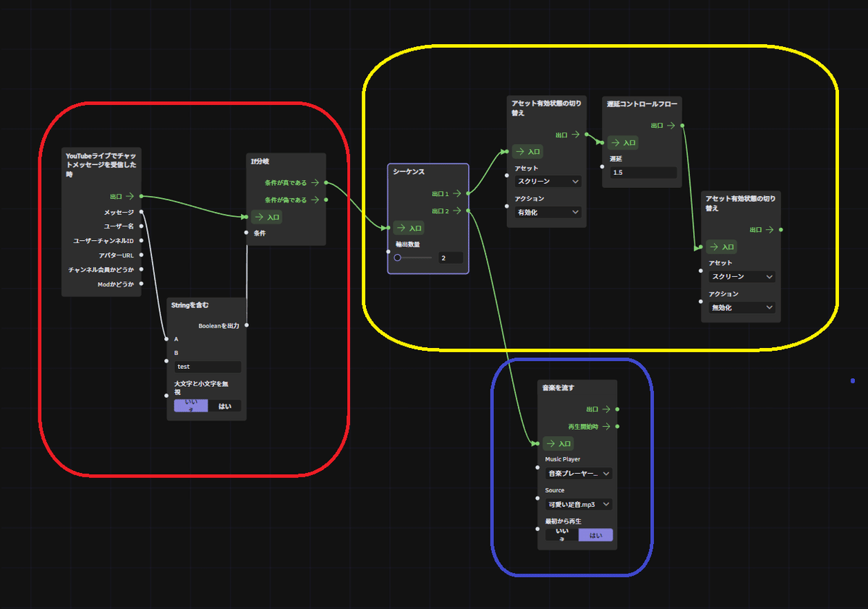Select the YouTubeライブでチャットメッセージを受信した時 node title
This screenshot has width=868, height=609.
(x=101, y=165)
